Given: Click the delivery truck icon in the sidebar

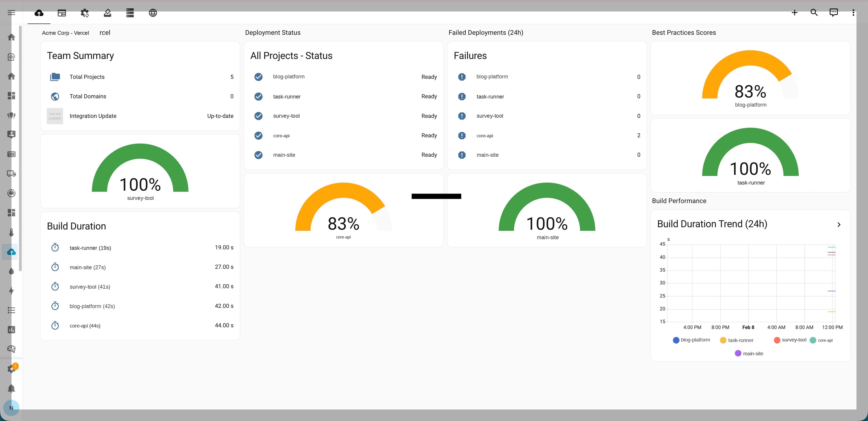Looking at the screenshot, I should click(x=12, y=173).
